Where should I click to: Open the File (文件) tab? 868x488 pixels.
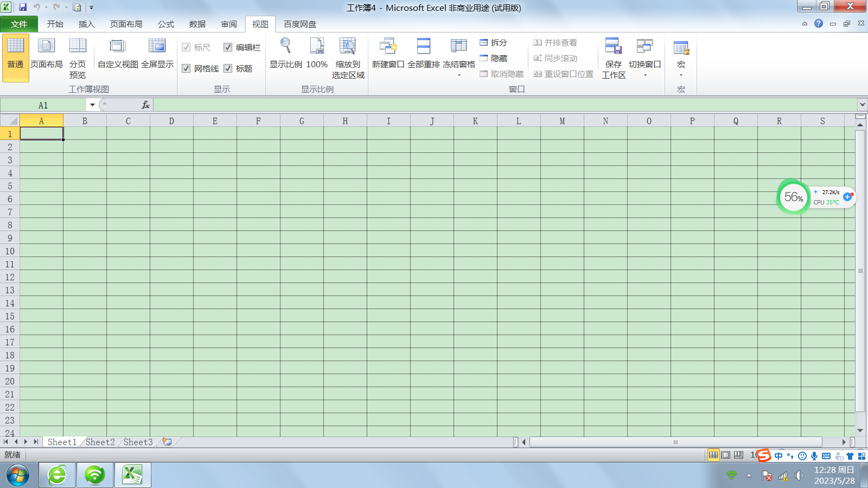19,24
